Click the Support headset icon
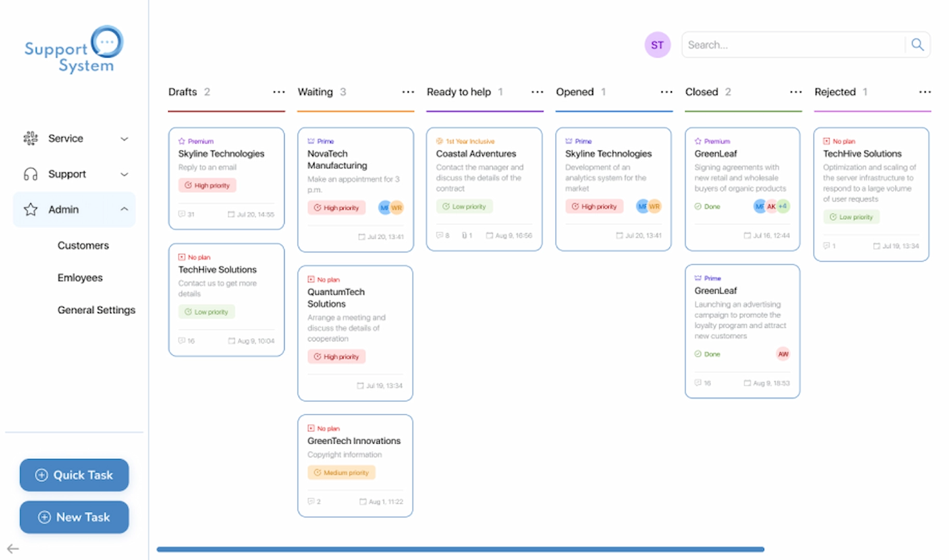 [x=31, y=174]
